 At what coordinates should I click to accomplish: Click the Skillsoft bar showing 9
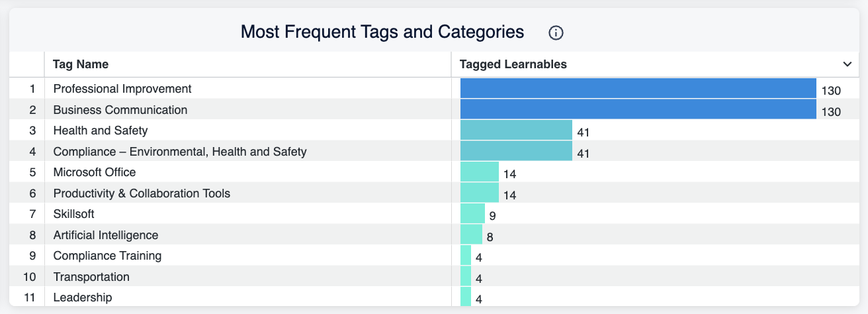click(x=472, y=214)
